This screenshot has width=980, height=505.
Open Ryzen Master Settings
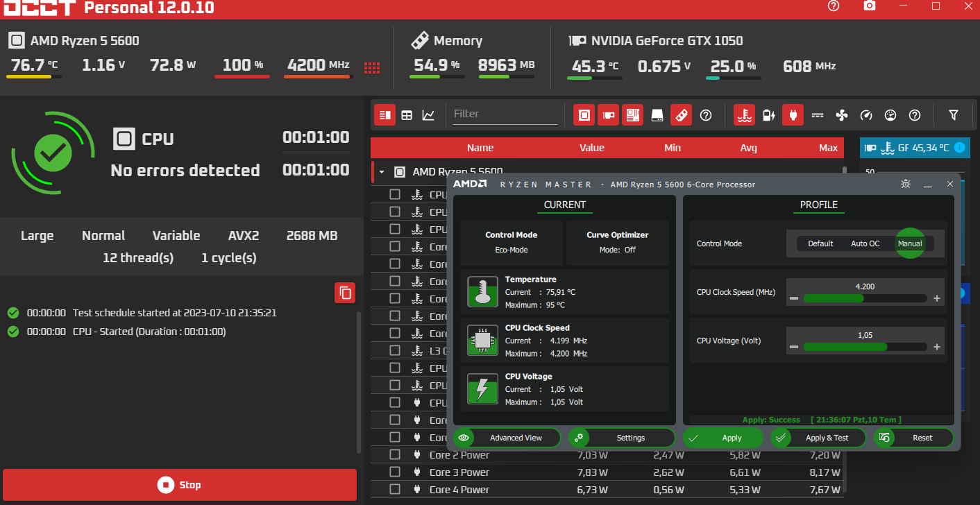[622, 438]
